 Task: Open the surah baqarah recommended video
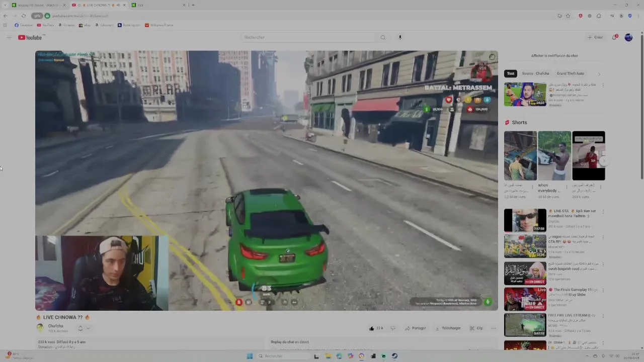[x=525, y=273]
